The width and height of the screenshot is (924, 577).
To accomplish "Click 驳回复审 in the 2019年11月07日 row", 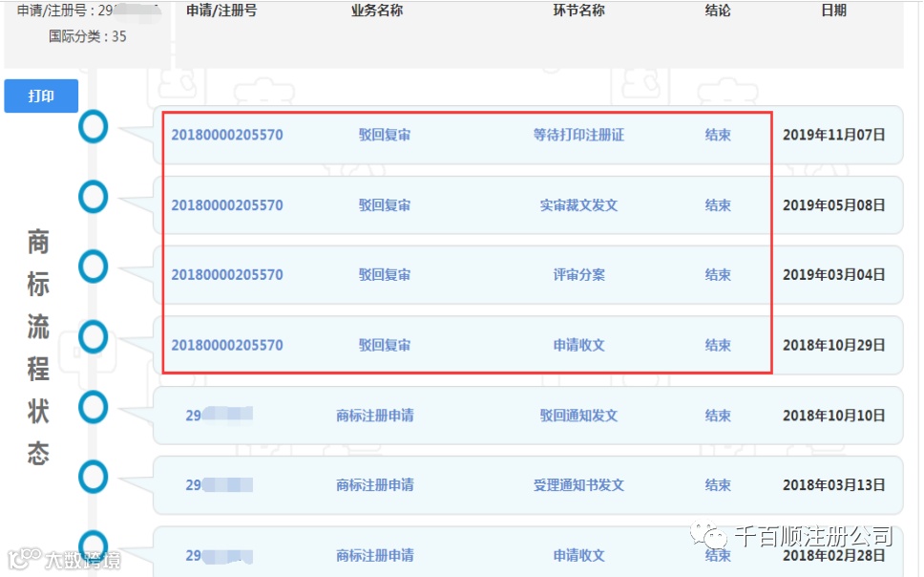I will [385, 135].
